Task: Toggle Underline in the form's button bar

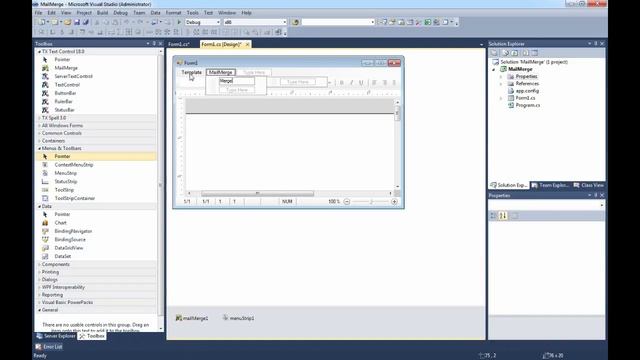Action: point(361,82)
